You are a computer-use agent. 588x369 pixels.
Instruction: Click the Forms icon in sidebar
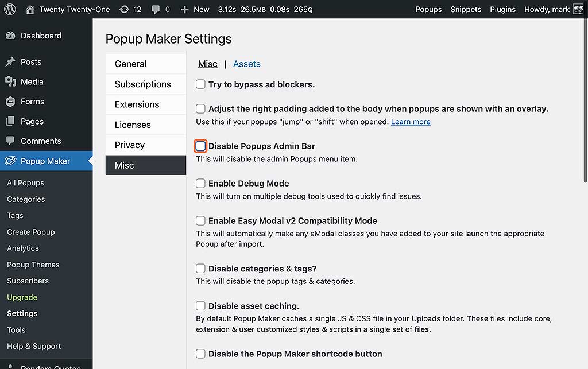tap(10, 102)
